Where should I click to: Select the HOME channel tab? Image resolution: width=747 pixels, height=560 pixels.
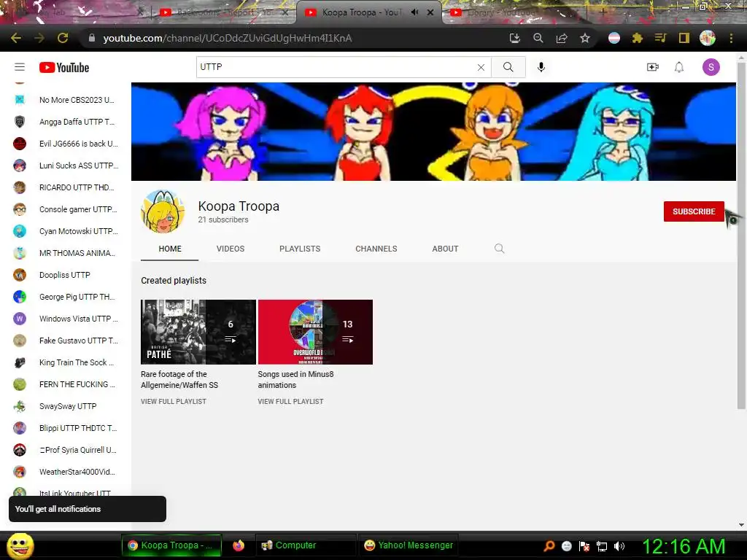pos(170,249)
